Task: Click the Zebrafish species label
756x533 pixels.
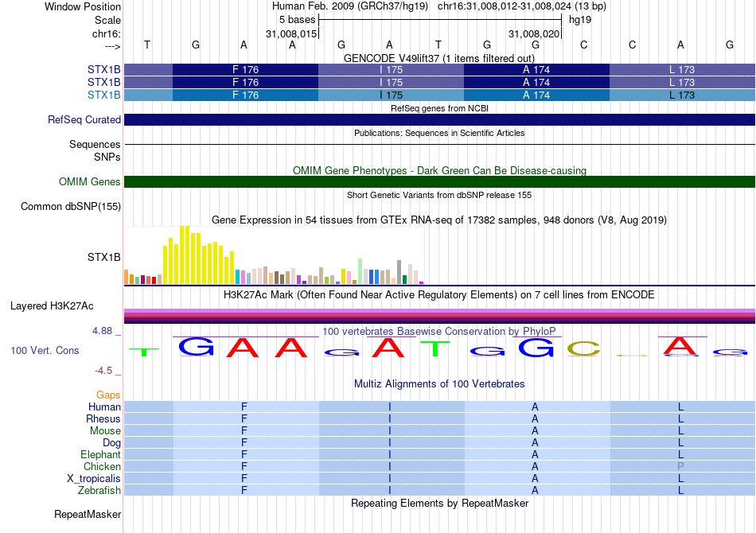Action: [99, 490]
